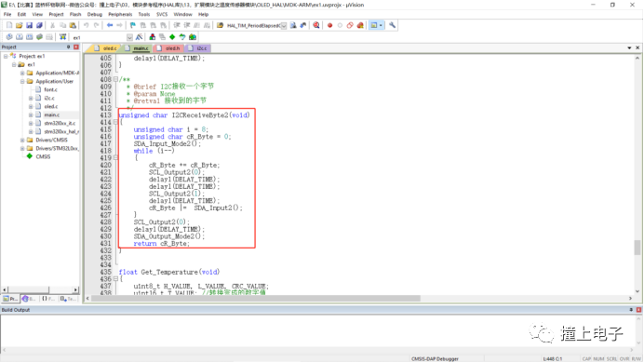Open the File menu
Image resolution: width=644 pixels, height=362 pixels.
point(7,14)
